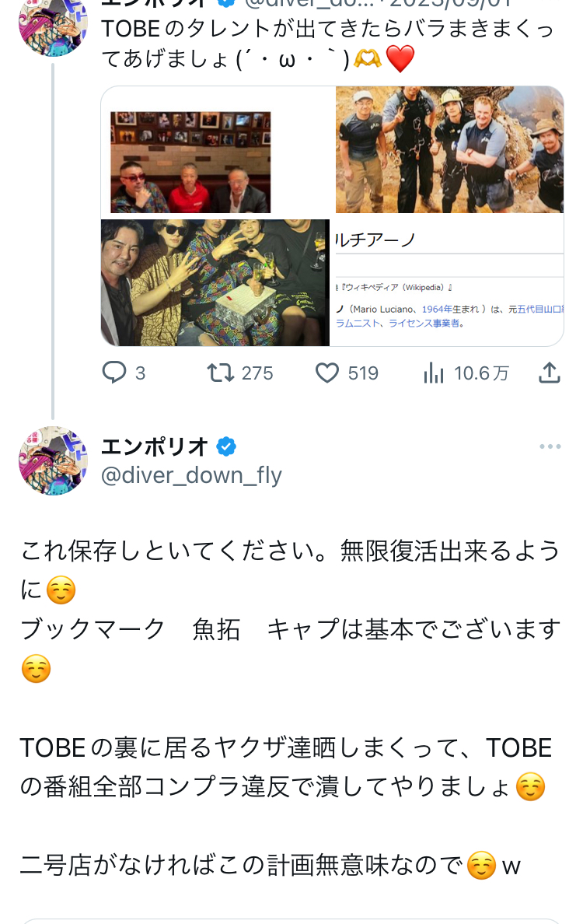Open parent tweet starting with TOBEのタレント
This screenshot has width=583, height=924.
point(326,44)
